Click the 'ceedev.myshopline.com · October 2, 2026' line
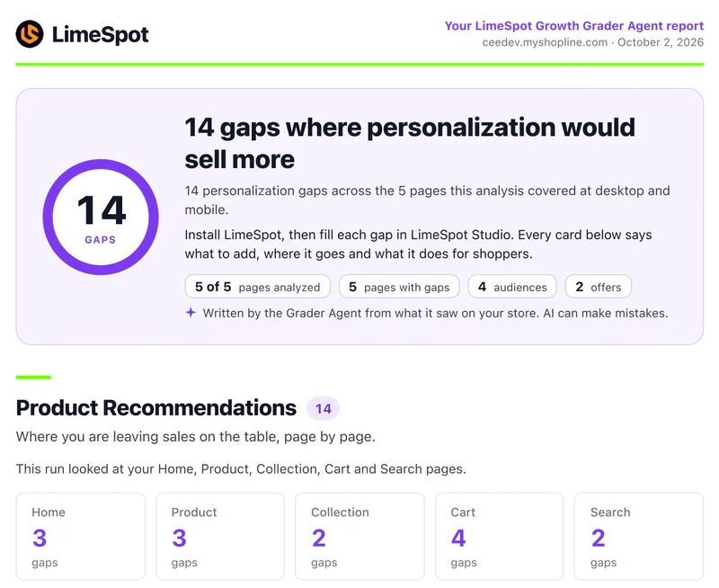The width and height of the screenshot is (719, 588). point(593,42)
